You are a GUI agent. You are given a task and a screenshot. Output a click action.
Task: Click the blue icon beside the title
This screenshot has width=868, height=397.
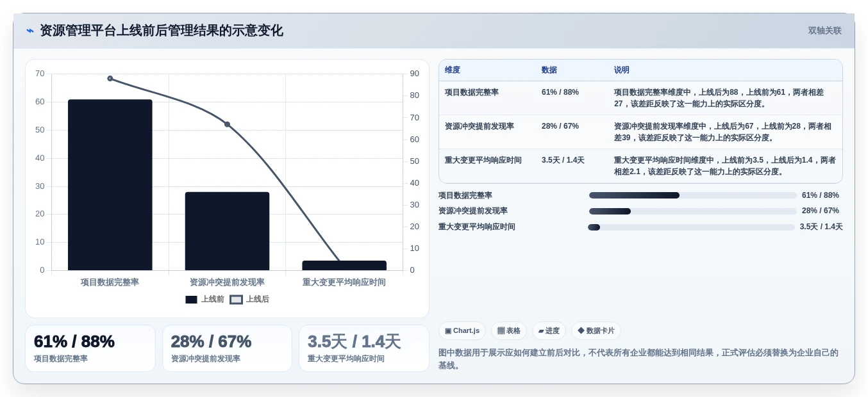pos(30,31)
